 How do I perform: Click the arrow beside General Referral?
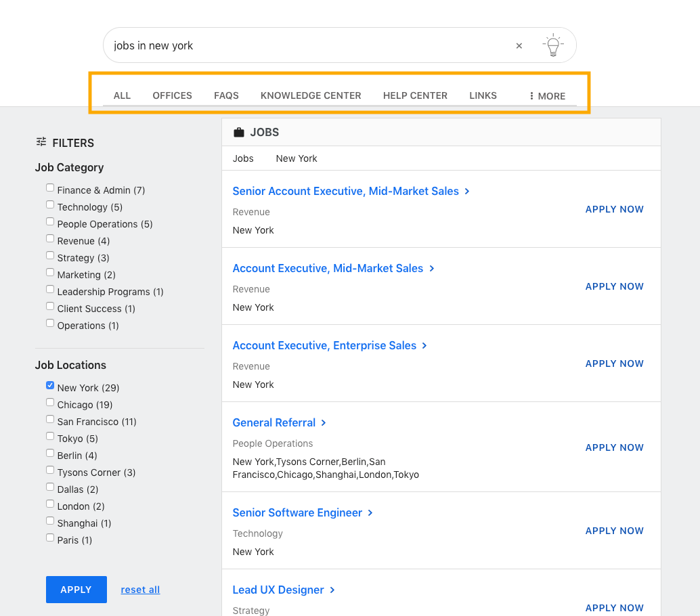click(324, 422)
